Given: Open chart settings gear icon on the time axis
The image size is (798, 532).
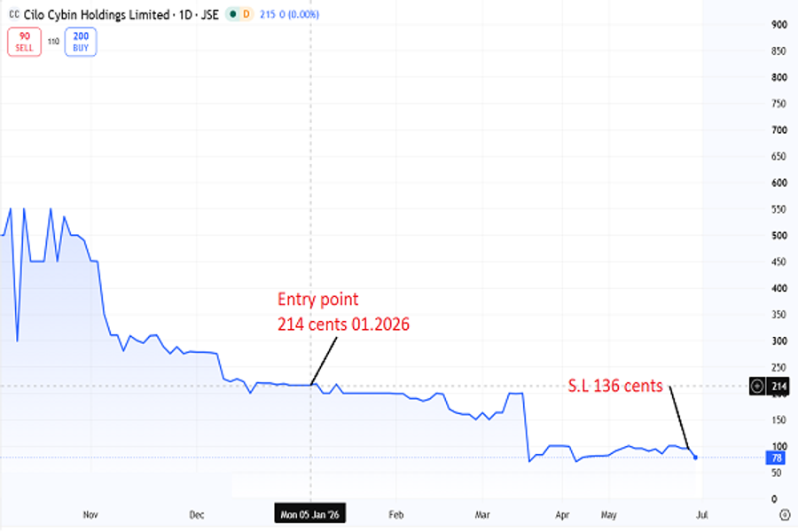Looking at the screenshot, I should [x=785, y=514].
